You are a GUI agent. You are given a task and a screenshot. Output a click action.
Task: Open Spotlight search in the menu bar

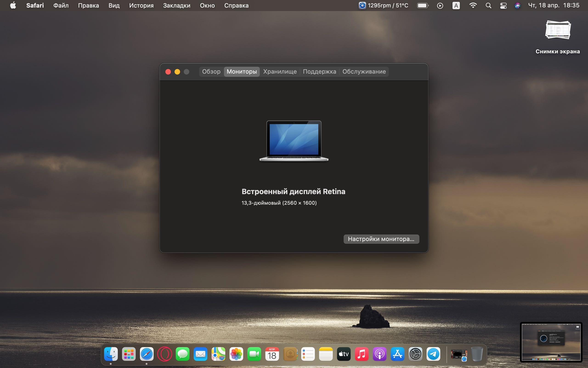coord(488,5)
